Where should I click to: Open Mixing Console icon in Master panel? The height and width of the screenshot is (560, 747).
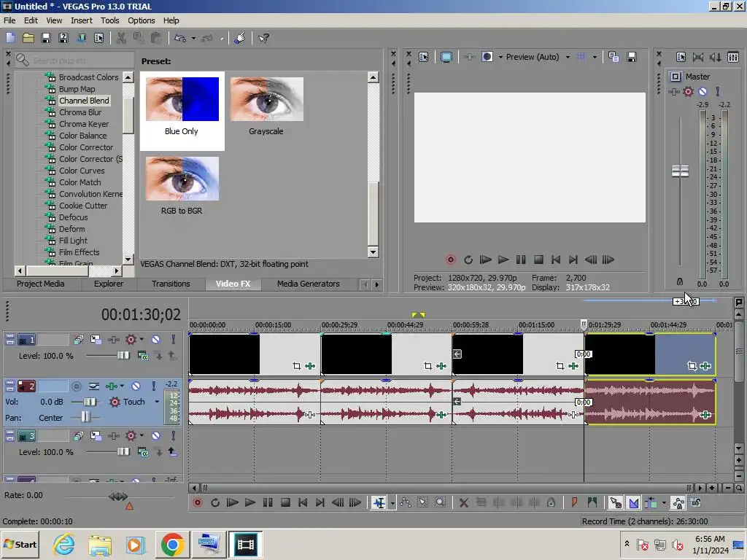coord(733,57)
